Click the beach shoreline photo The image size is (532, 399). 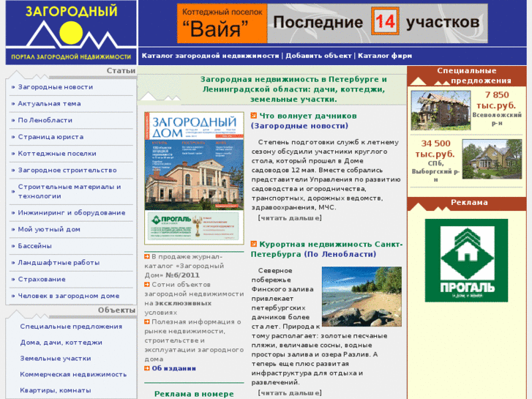361,297
